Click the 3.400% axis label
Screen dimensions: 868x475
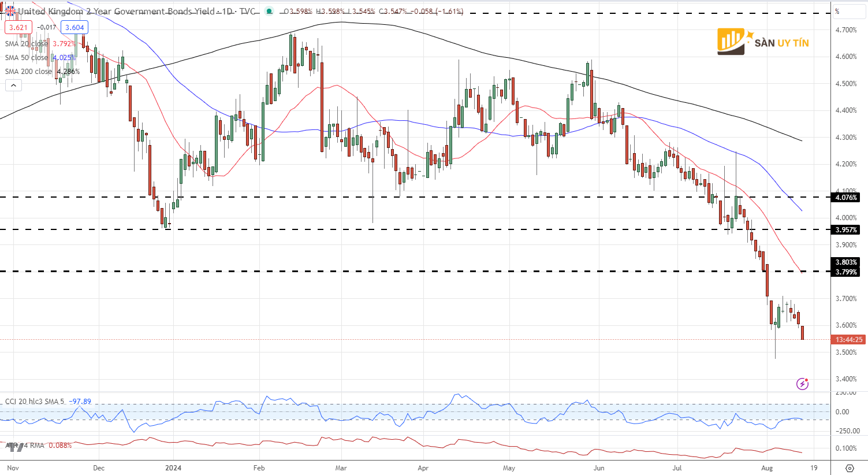pyautogui.click(x=846, y=380)
